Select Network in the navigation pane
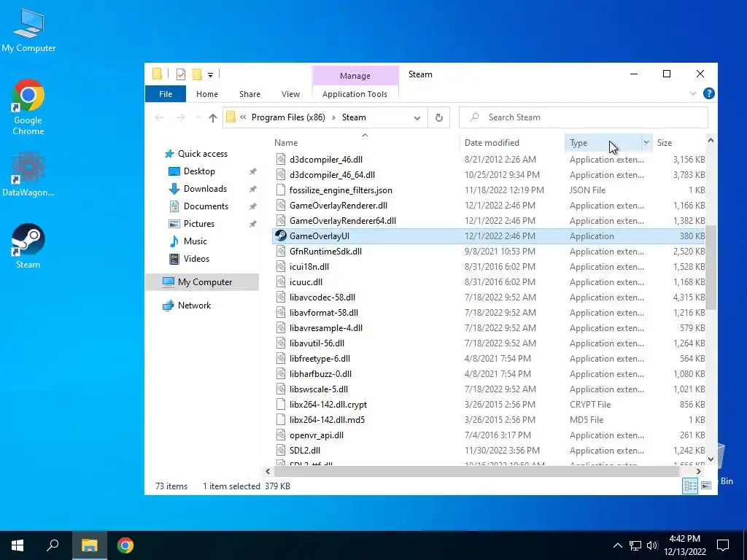Screen dimensions: 747x560 (x=194, y=306)
